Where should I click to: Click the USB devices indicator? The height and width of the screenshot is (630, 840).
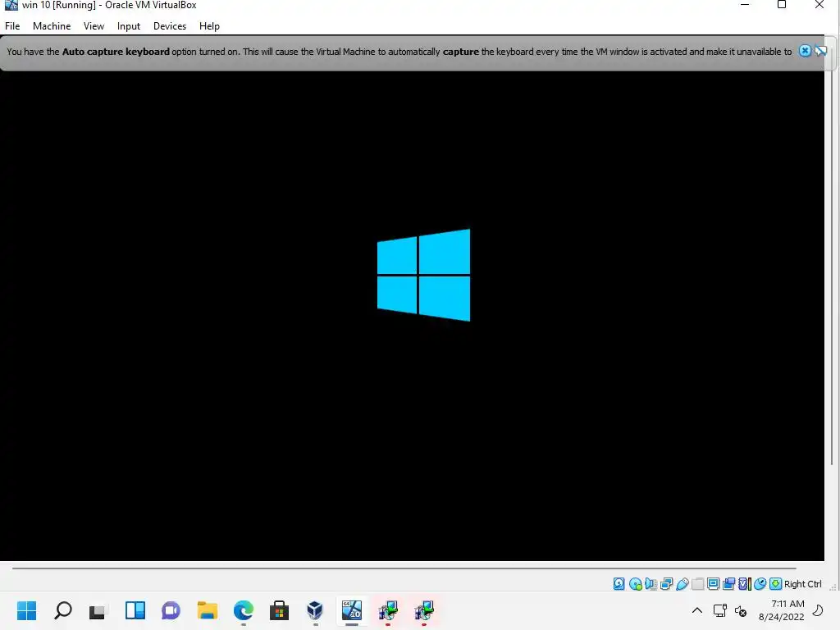tap(682, 584)
